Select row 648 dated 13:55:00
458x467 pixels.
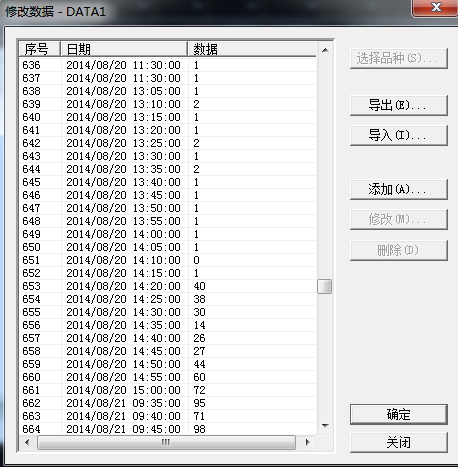coord(168,221)
